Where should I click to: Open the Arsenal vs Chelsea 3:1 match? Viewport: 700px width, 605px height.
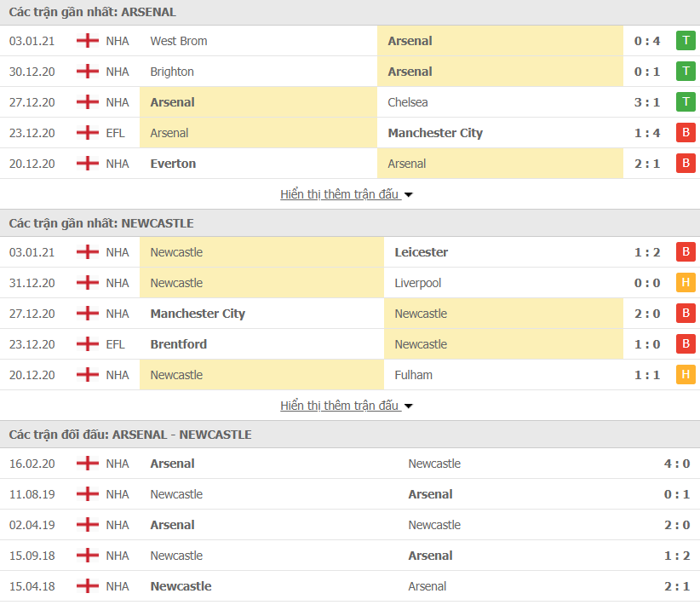[x=646, y=102]
